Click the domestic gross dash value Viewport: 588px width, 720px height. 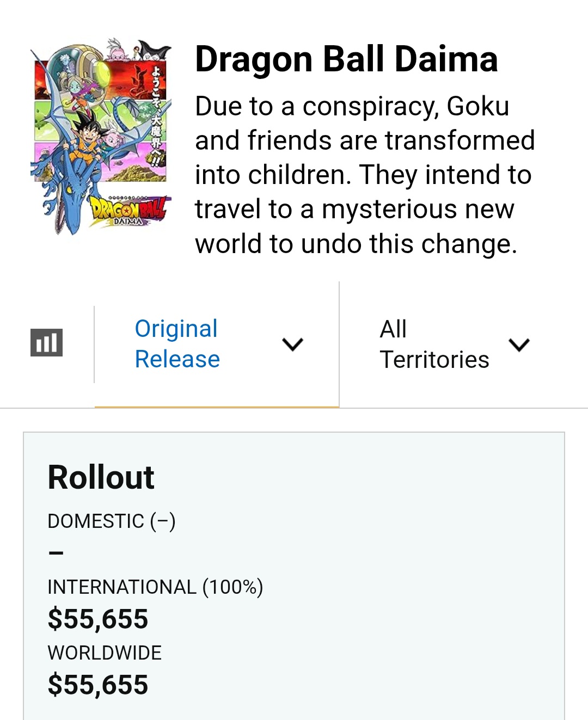(x=56, y=553)
